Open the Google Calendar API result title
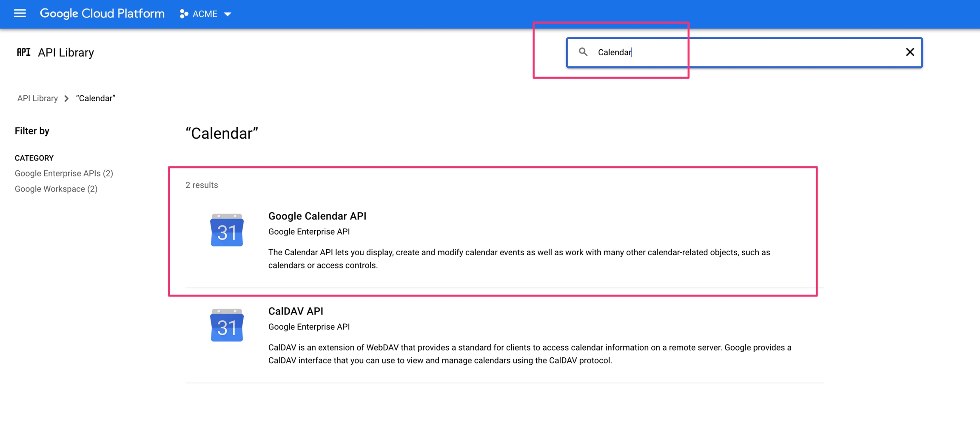The image size is (980, 428). 317,216
